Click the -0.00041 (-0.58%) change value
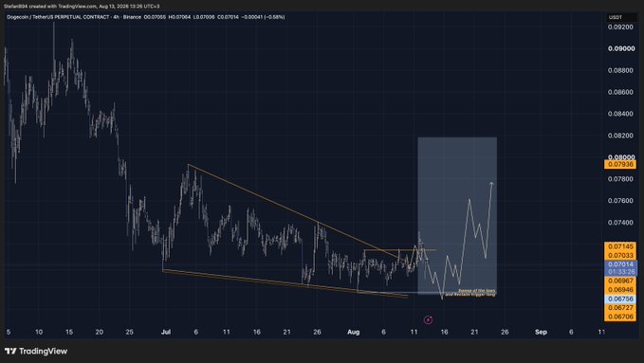 (x=263, y=17)
